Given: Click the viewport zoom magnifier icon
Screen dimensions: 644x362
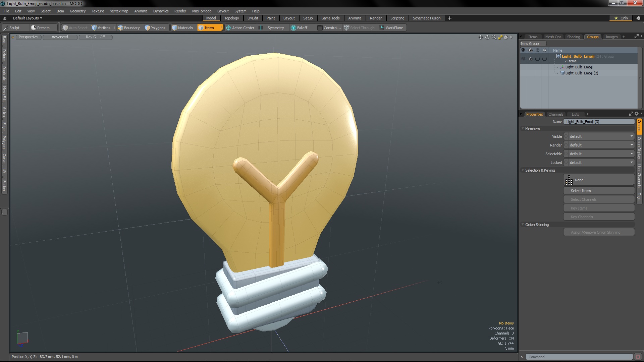Looking at the screenshot, I should (494, 37).
